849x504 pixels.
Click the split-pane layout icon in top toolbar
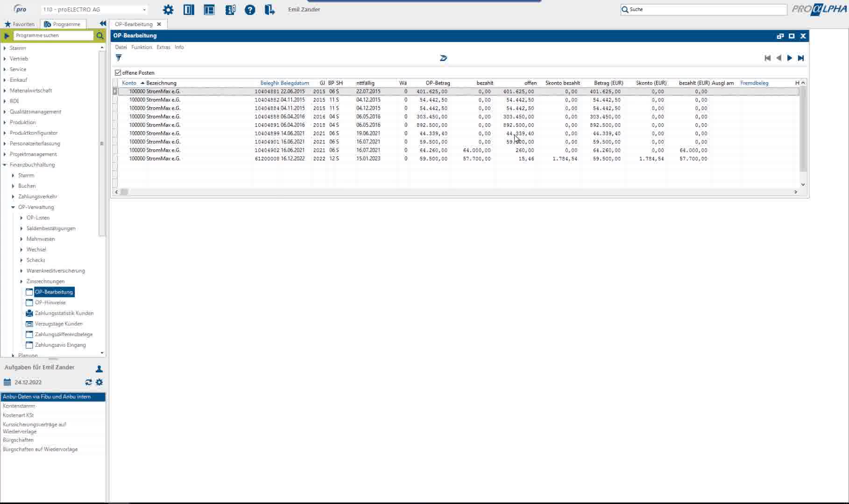pos(209,10)
